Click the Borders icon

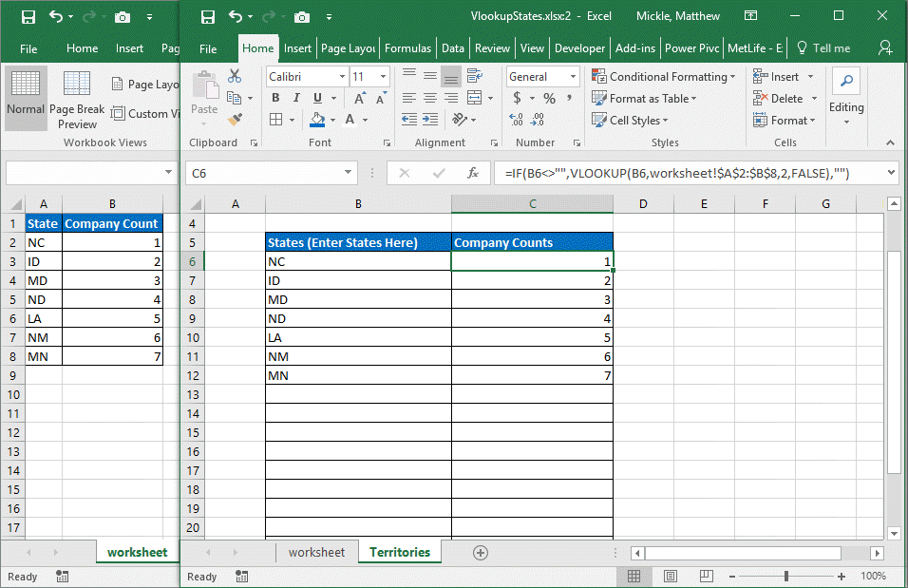pos(276,120)
